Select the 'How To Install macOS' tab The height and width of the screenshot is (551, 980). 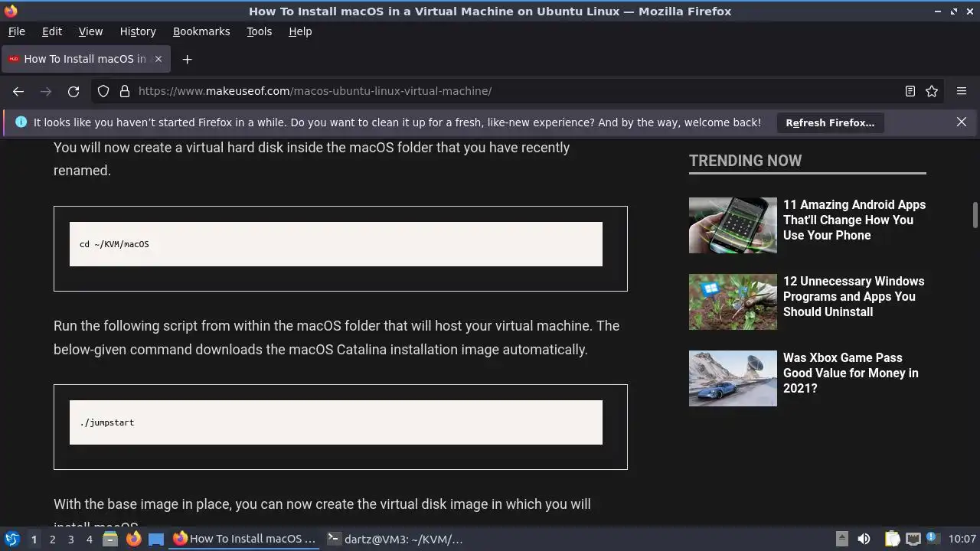coord(86,59)
